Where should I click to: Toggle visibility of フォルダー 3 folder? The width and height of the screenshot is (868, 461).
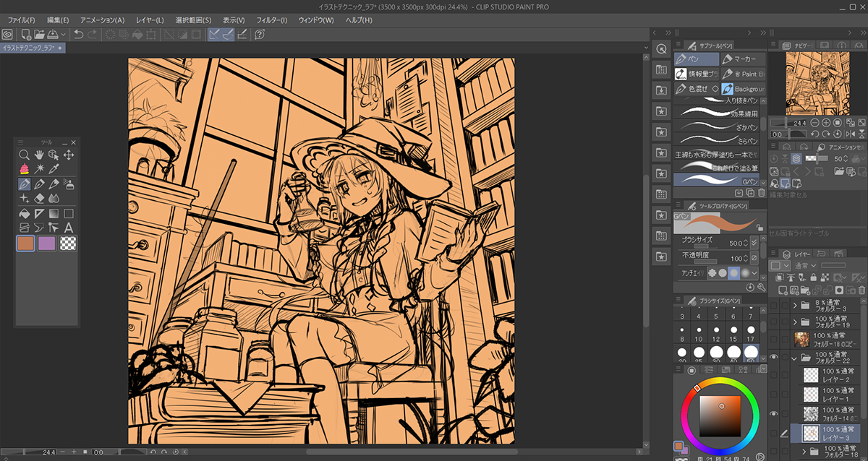pos(775,305)
